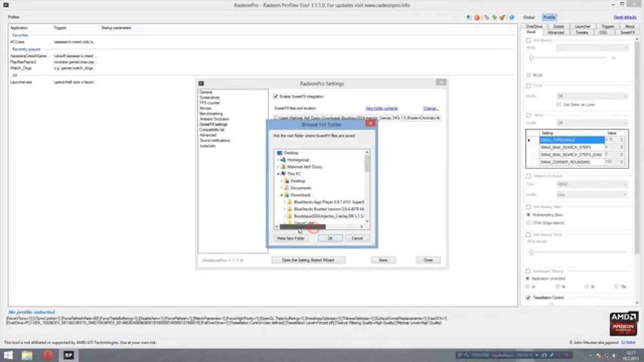This screenshot has width=644, height=362.
Task: Open the Start menu on taskbar
Action: pyautogui.click(x=9, y=355)
